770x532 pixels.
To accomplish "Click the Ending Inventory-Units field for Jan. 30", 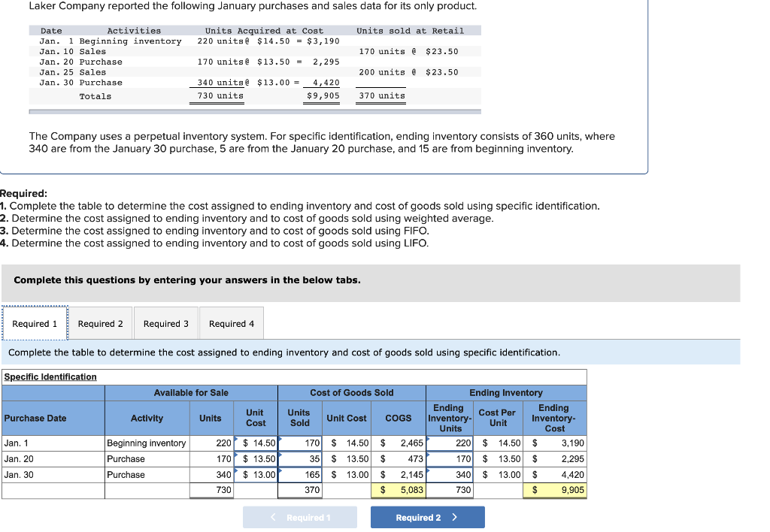I will pos(449,475).
